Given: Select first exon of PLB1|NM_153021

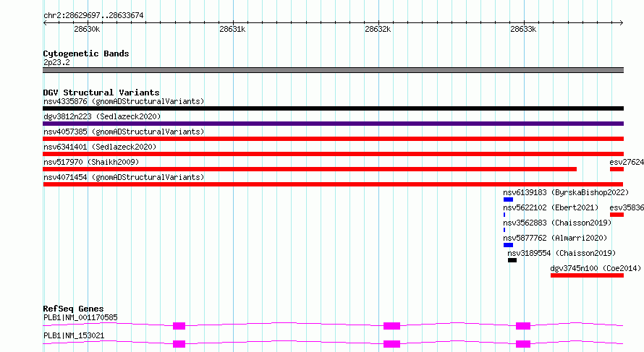Looking at the screenshot, I should [179, 344].
